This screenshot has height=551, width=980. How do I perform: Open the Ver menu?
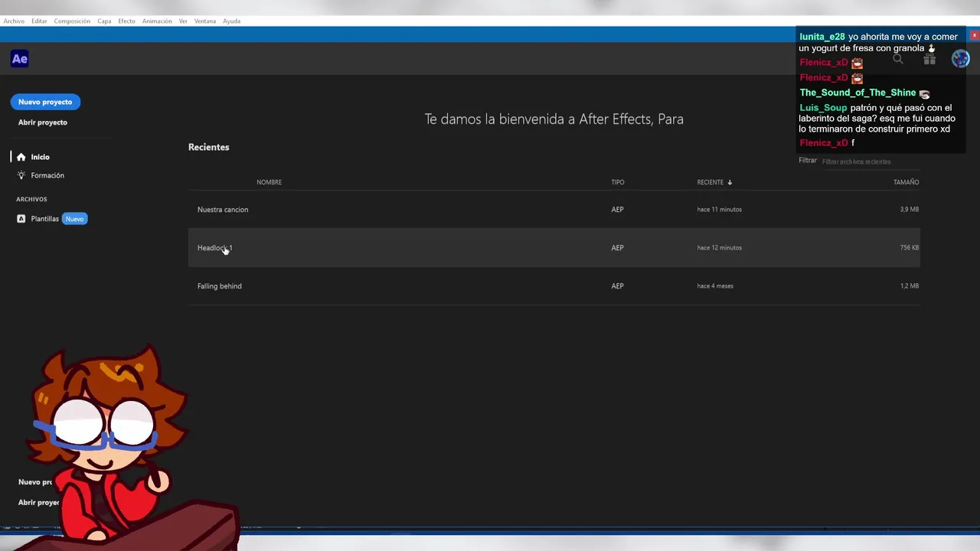[183, 21]
